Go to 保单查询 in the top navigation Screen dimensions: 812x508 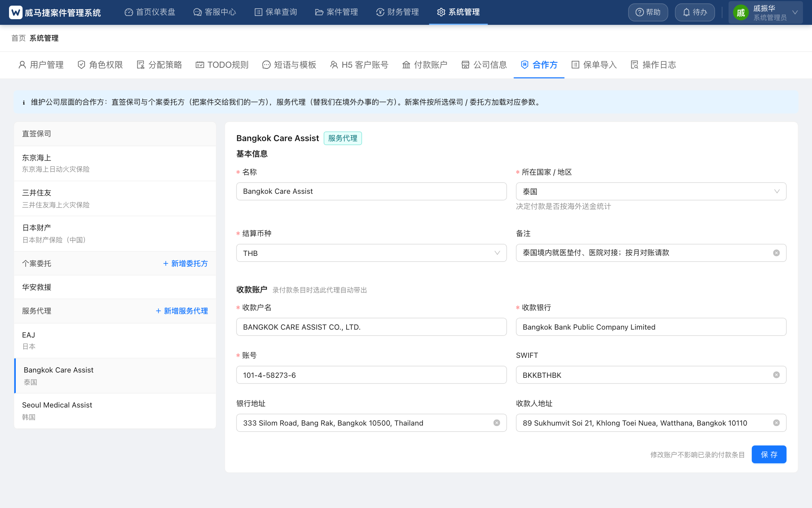tap(276, 12)
